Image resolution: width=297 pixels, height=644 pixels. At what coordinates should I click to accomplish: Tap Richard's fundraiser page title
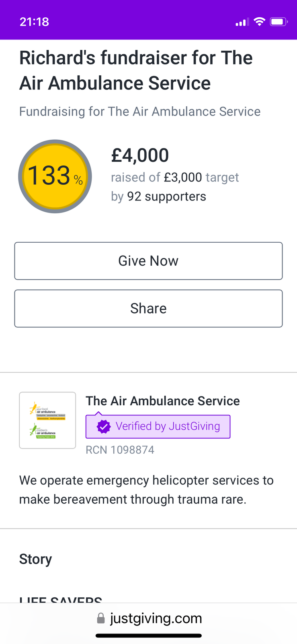pyautogui.click(x=136, y=70)
